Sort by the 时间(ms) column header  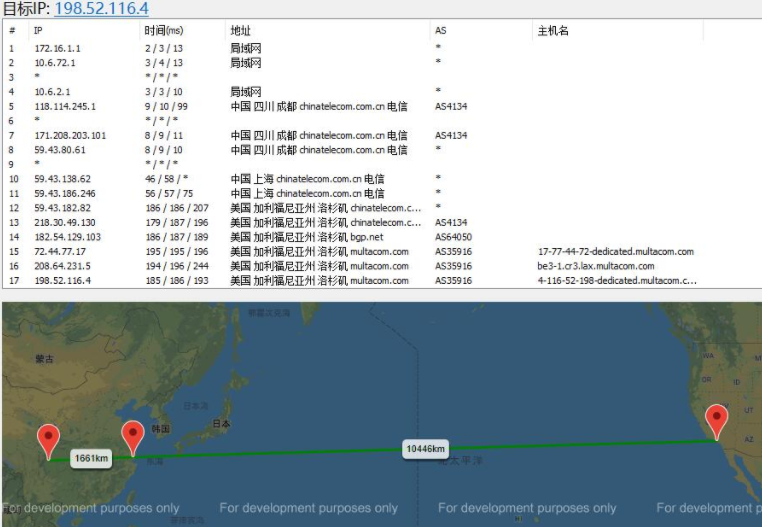[x=164, y=31]
